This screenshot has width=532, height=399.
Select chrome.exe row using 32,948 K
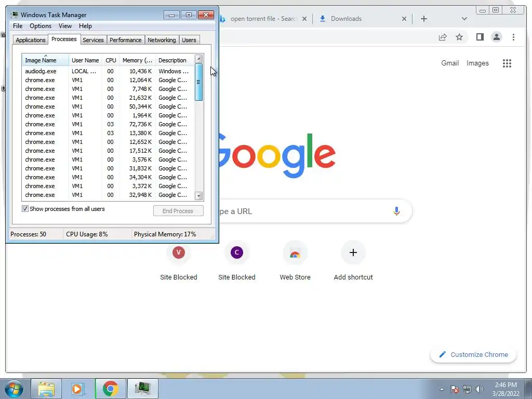tap(109, 195)
